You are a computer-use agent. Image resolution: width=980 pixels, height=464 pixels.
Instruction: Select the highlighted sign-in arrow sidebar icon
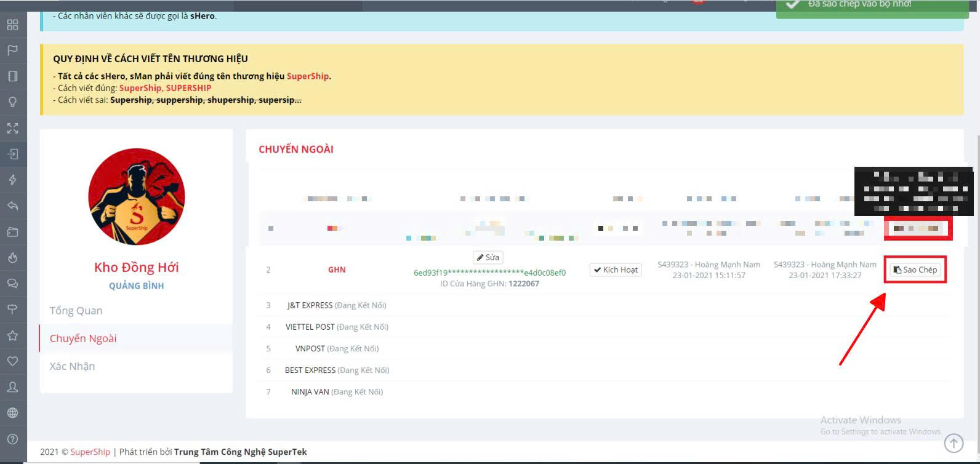coord(12,154)
